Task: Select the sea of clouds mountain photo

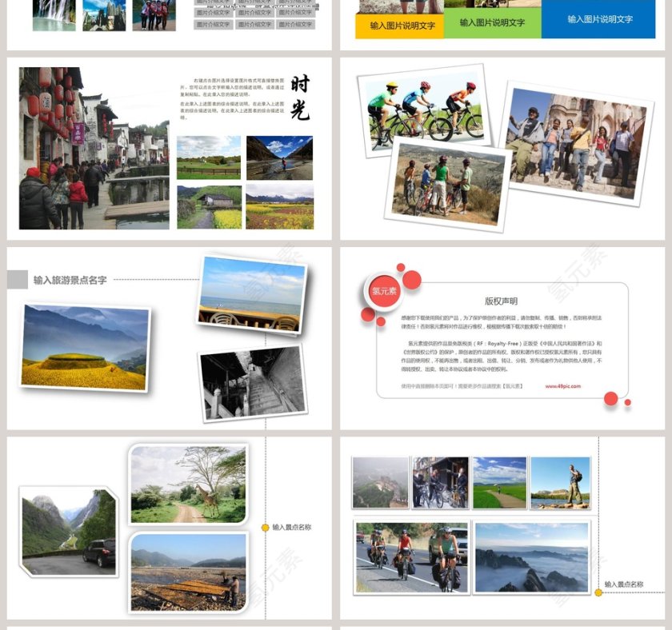Action: click(x=531, y=556)
